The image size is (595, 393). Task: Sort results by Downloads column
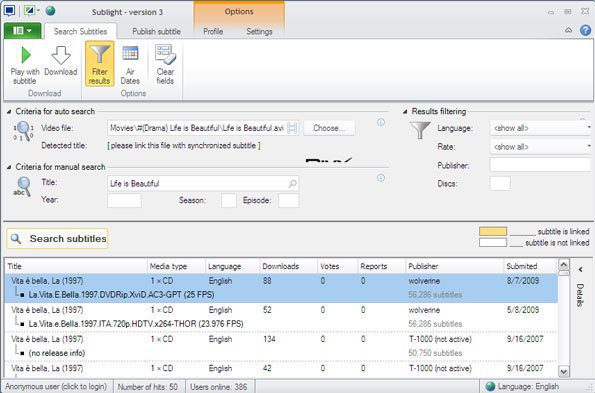click(289, 266)
